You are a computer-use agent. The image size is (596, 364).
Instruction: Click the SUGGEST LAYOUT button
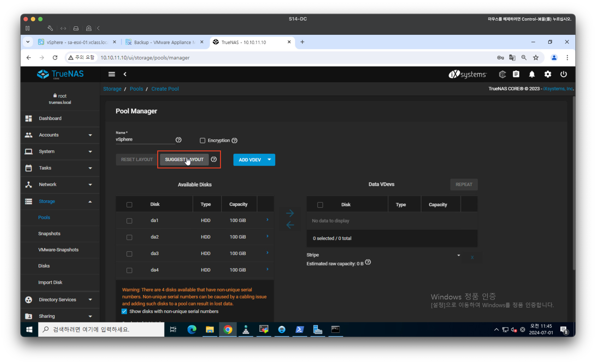(184, 160)
